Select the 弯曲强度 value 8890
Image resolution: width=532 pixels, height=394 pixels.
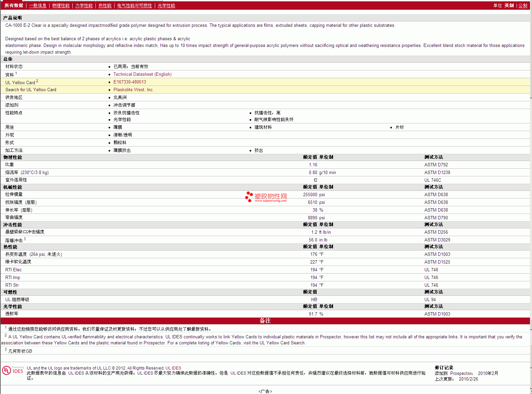click(x=312, y=218)
